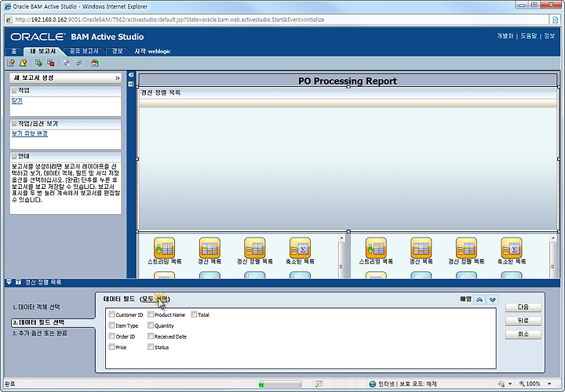
Task: Open the 도움말 link in header
Action: [529, 36]
